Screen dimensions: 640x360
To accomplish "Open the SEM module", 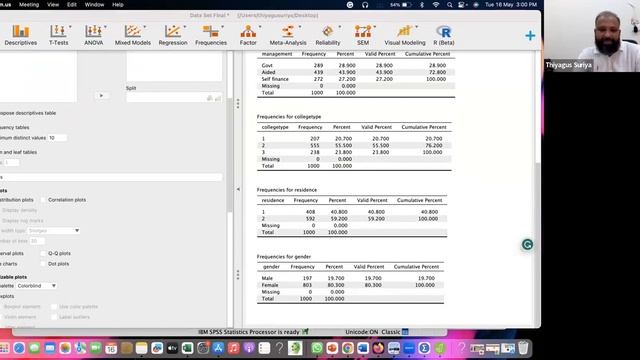I will click(362, 35).
